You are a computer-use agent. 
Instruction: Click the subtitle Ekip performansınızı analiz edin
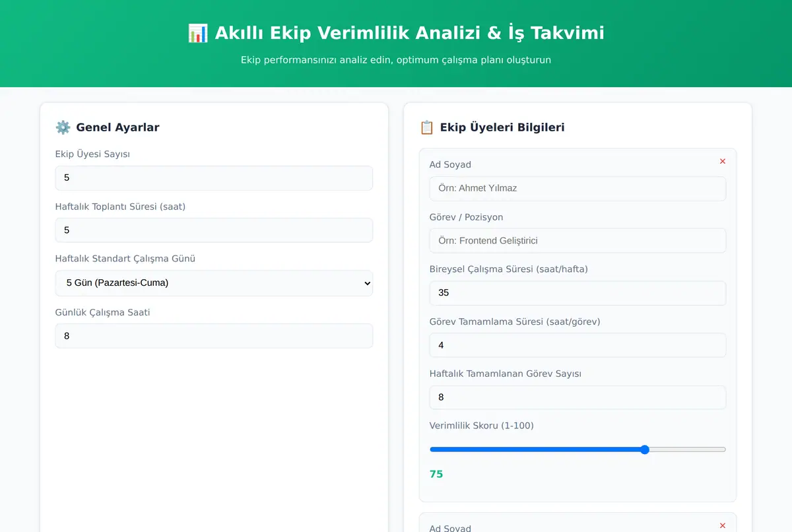click(x=396, y=60)
